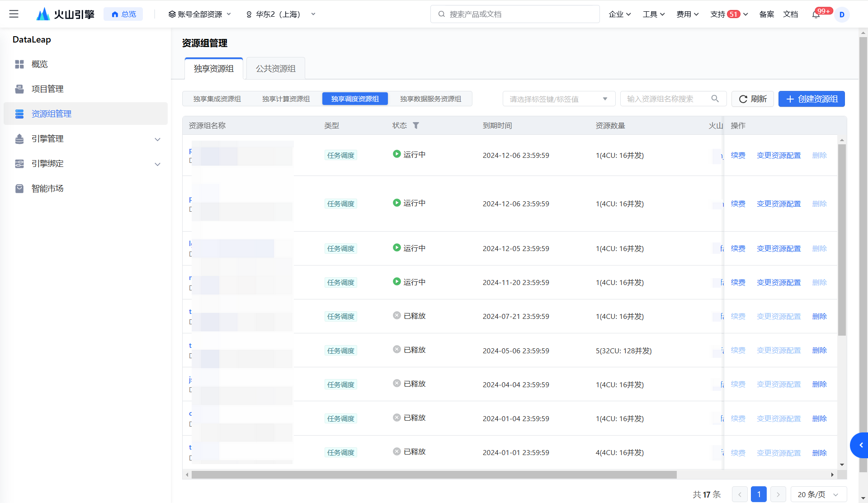Select page 1 in pagination
The width and height of the screenshot is (868, 503).
tap(759, 494)
